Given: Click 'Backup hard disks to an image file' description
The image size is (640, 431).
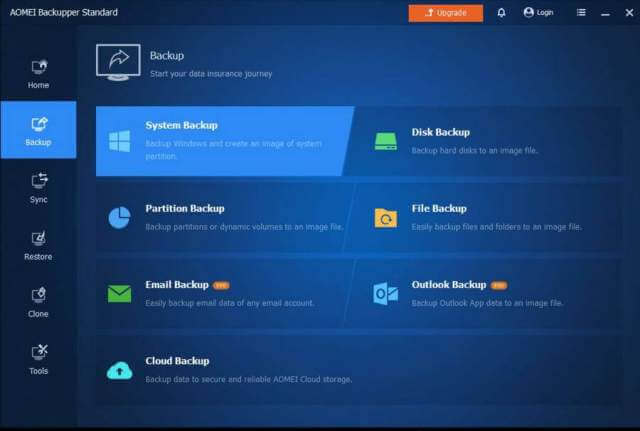Looking at the screenshot, I should pos(474,151).
